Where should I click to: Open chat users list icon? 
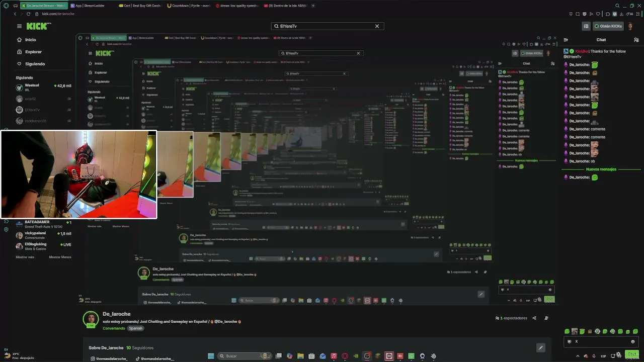(636, 40)
